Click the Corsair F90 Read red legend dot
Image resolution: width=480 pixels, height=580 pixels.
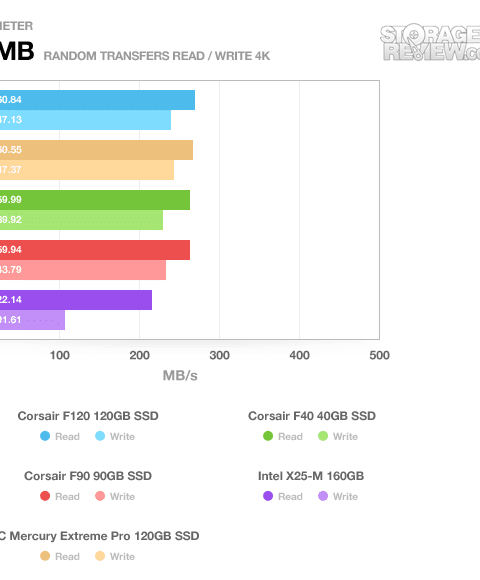[x=45, y=496]
